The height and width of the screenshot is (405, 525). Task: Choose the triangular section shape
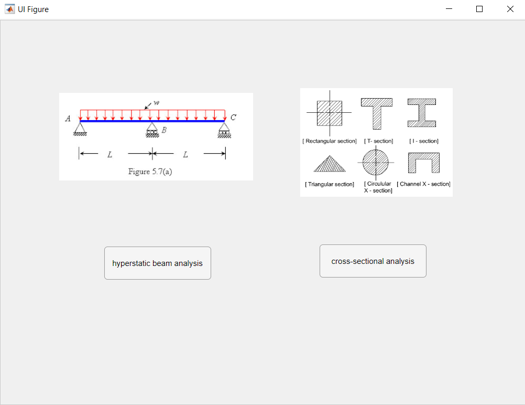(329, 164)
